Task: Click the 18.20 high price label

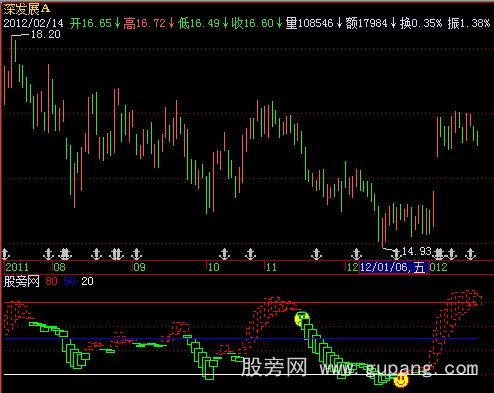Action: tap(46, 34)
